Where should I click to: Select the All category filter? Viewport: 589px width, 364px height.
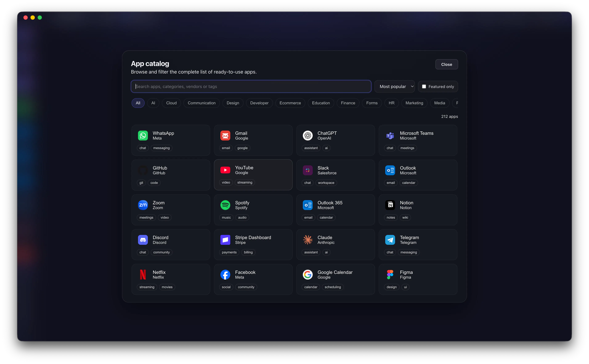pos(138,103)
